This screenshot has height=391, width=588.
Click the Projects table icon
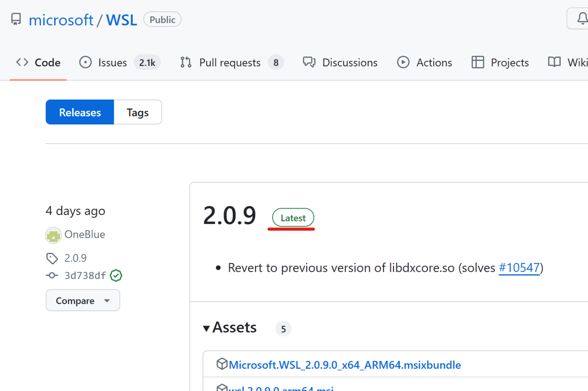pyautogui.click(x=478, y=62)
